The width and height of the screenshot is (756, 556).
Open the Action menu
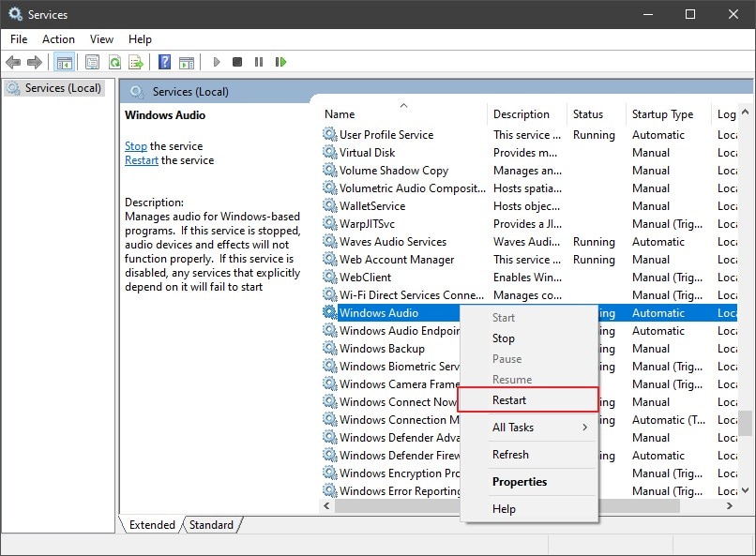[58, 39]
